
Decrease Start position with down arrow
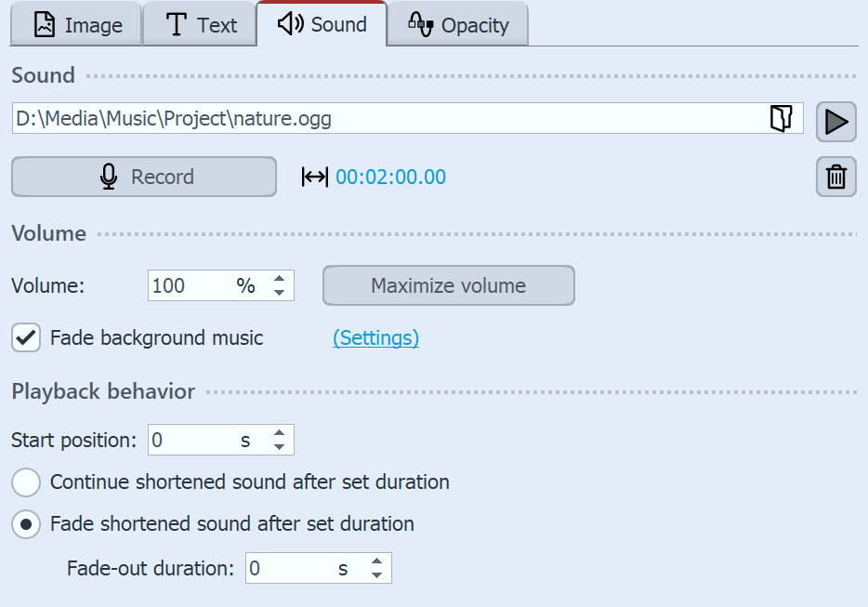tap(278, 445)
